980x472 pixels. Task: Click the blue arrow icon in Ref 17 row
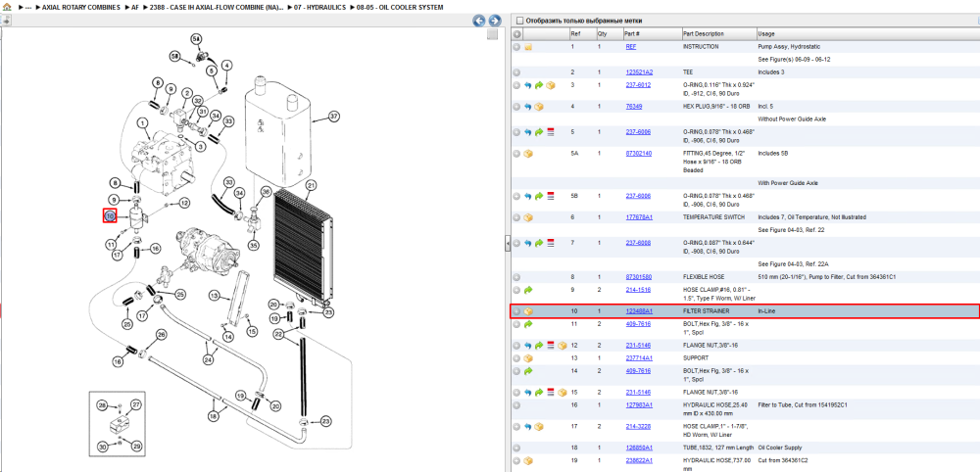click(x=528, y=426)
